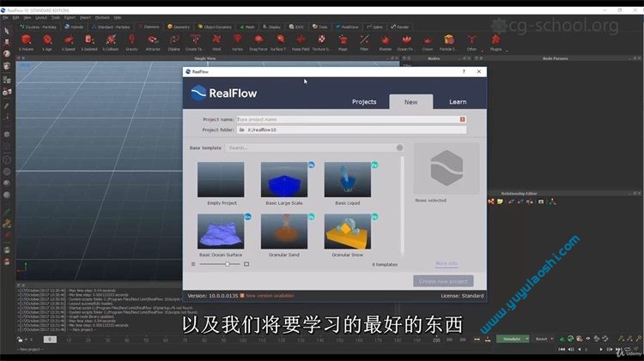Add an Attractor daemon
Image resolution: width=644 pixels, height=361 pixels.
153,42
